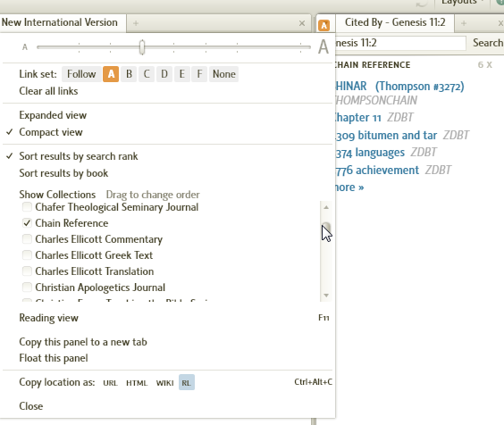Copy location as HTML
Screen dimensions: 504x425
click(137, 383)
